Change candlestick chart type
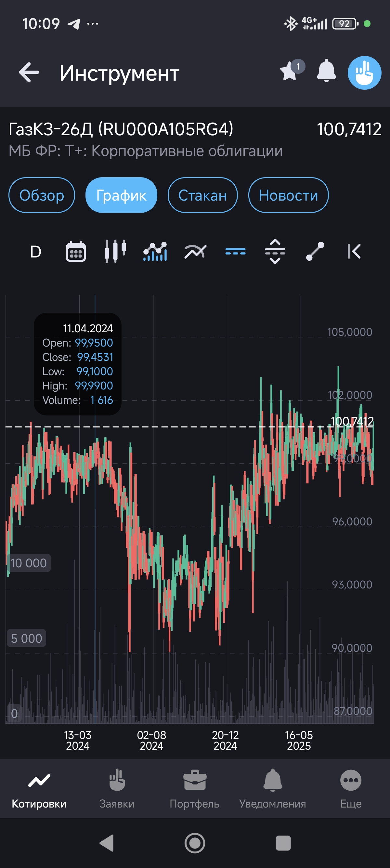This screenshot has width=390, height=868. click(x=115, y=251)
